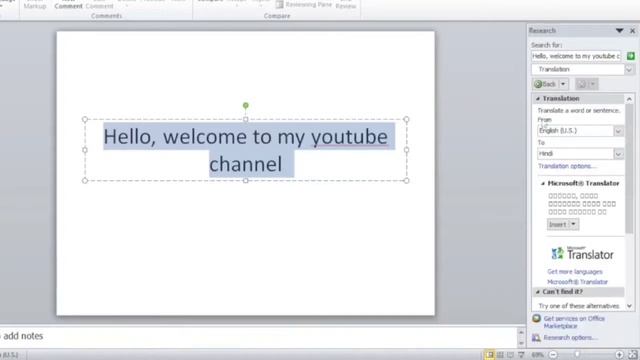Screen dimensions: 640x360
Task: Switch to Normal view in status bar
Action: (x=489, y=355)
